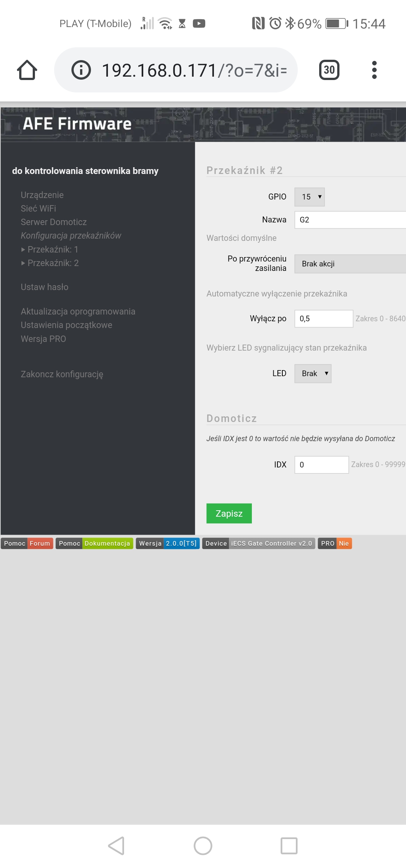
Task: Tap the hourglass icon in the status bar
Action: tap(182, 24)
